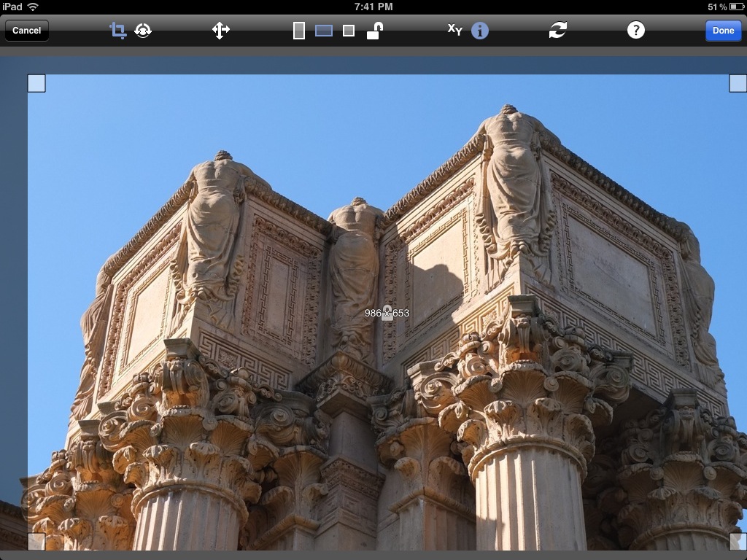Screen dimensions: 747x560
Task: Tap the battery indicator in status bar
Action: click(735, 7)
